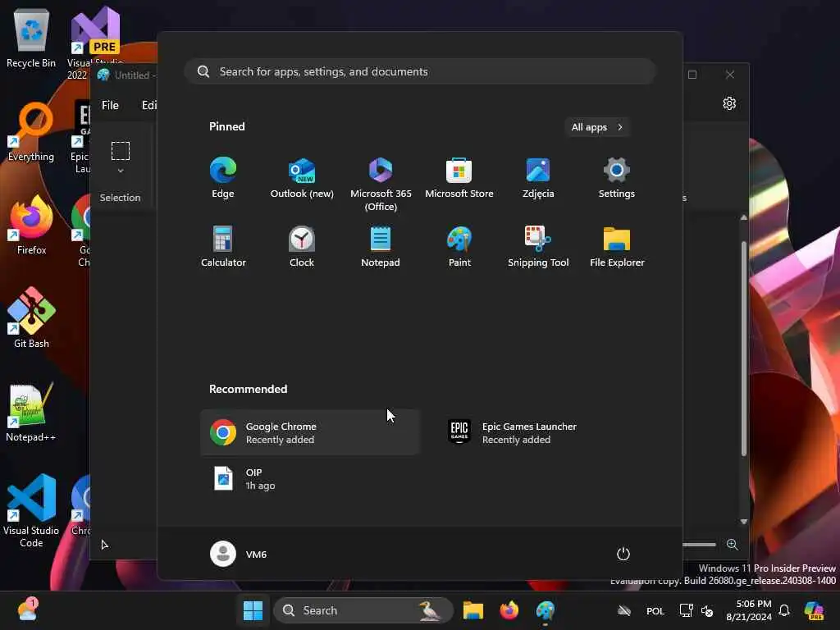This screenshot has width=840, height=630.
Task: Click the Power button in Start menu
Action: (623, 554)
